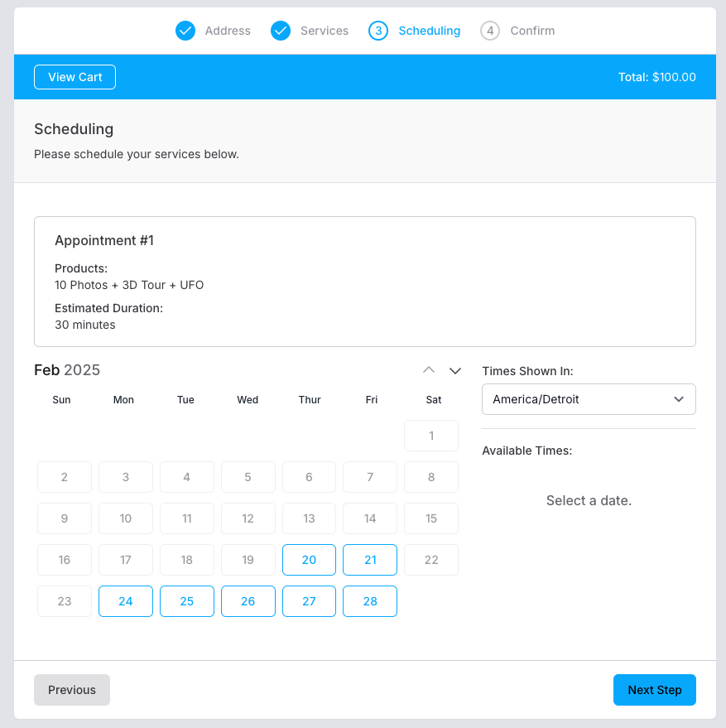
Task: Open the View Cart button
Action: click(x=75, y=77)
